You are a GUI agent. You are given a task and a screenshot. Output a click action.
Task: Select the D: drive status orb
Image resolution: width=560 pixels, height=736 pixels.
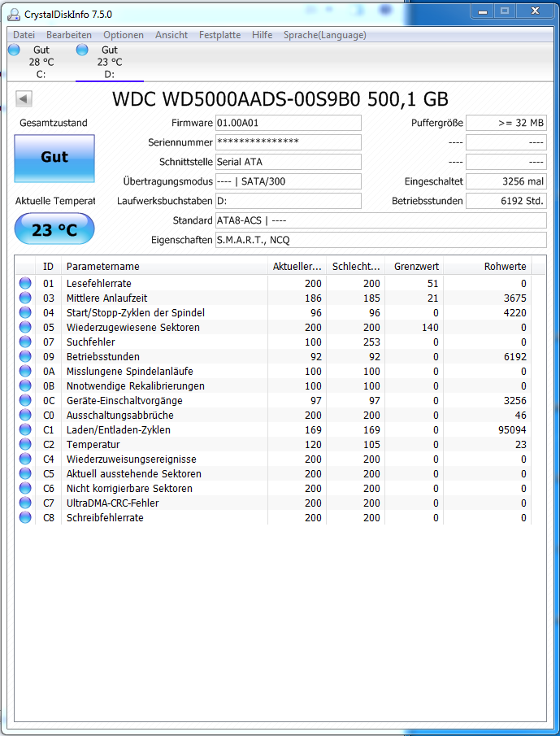[x=82, y=50]
